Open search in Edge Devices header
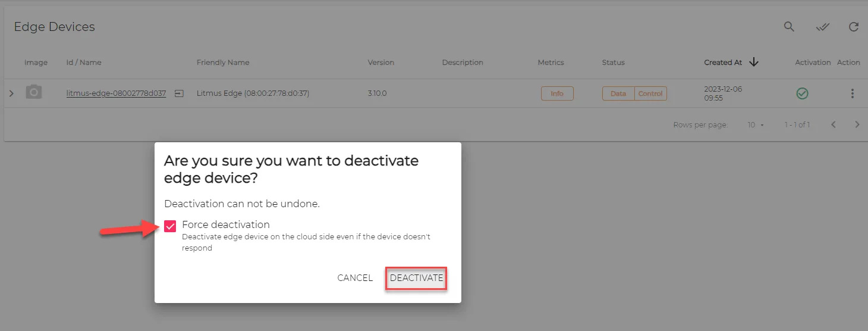868x331 pixels. 789,27
